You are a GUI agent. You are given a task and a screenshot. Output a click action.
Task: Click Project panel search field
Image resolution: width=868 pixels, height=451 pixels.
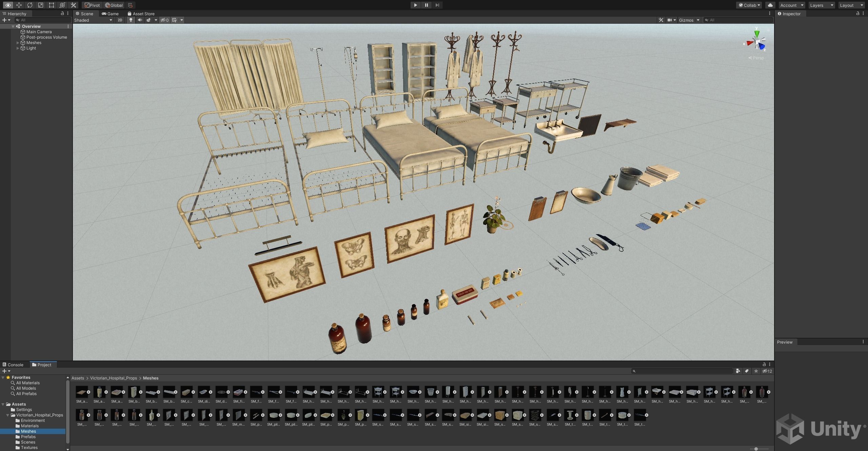(682, 371)
